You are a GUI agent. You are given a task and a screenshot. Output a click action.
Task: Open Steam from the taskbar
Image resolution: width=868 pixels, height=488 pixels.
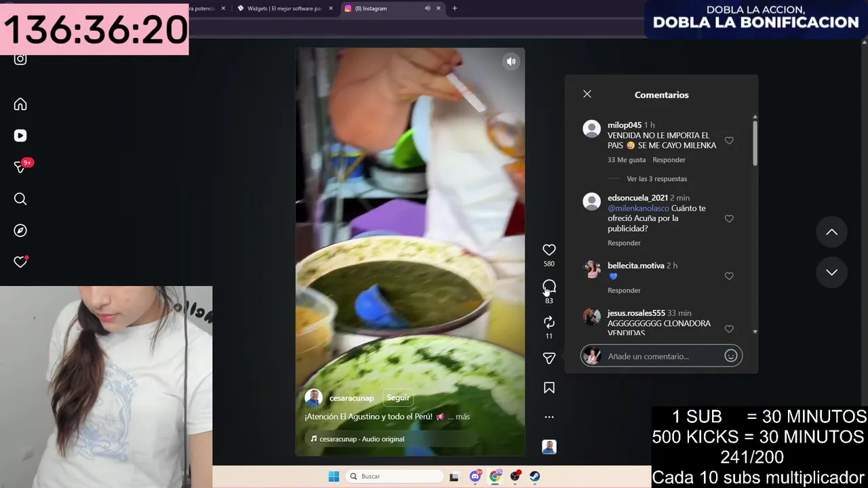click(534, 476)
